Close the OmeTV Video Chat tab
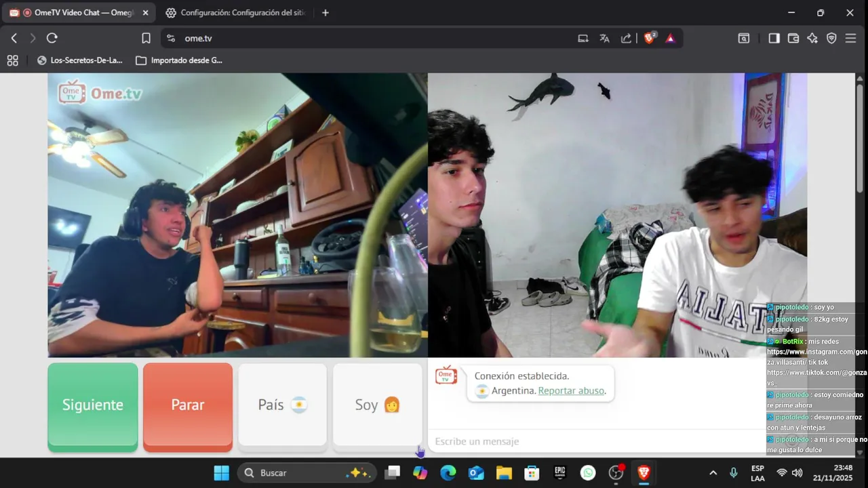Viewport: 868px width, 488px height. click(145, 13)
